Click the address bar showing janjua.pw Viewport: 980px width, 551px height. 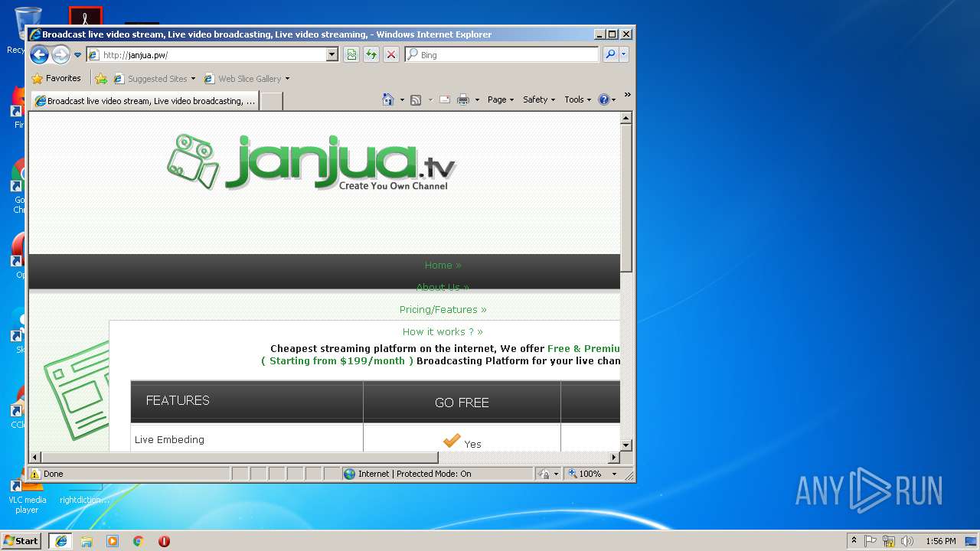tap(207, 54)
